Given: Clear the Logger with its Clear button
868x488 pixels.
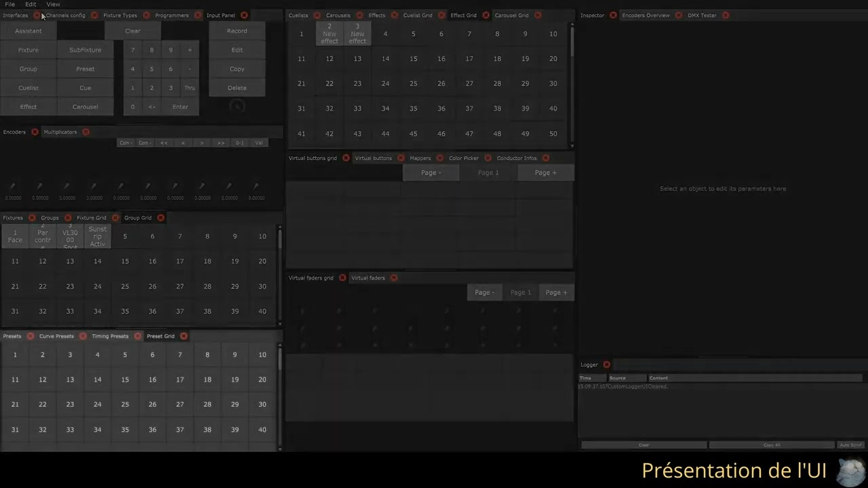Looking at the screenshot, I should [x=644, y=445].
